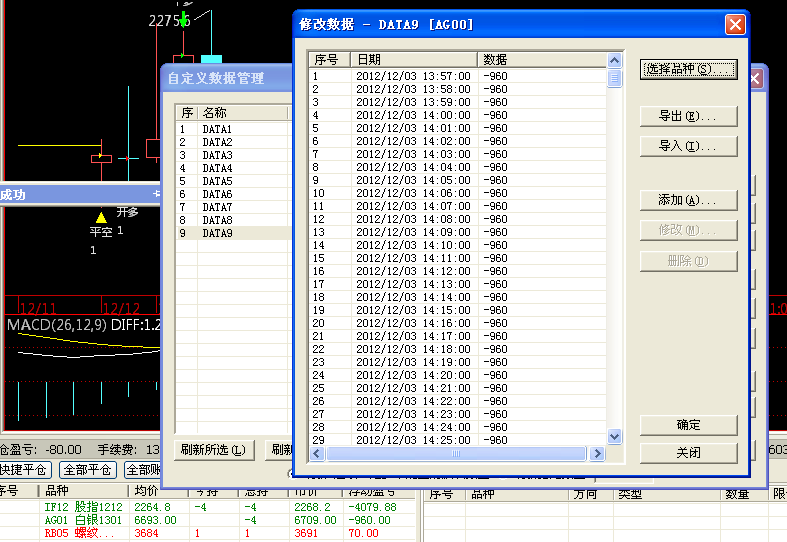This screenshot has width=787, height=542.
Task: Click 快捷平仓 button
Action: (25, 470)
